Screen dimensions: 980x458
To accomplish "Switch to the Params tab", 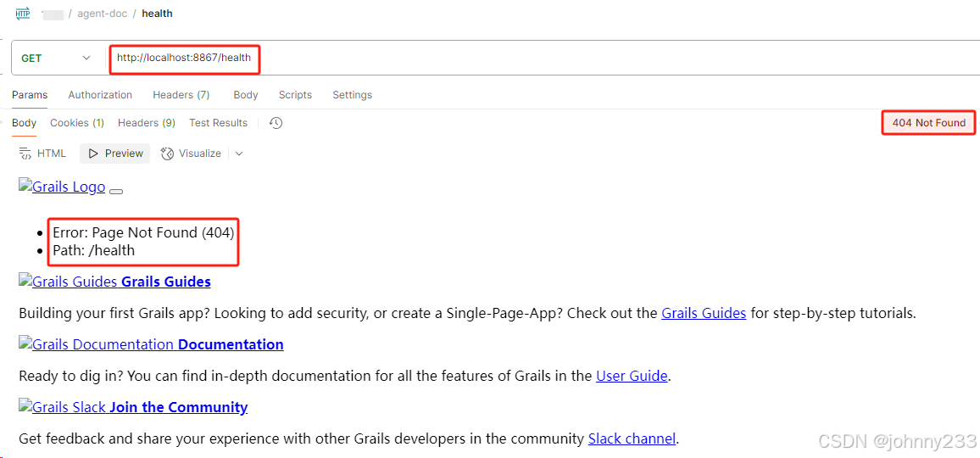I will pos(30,95).
